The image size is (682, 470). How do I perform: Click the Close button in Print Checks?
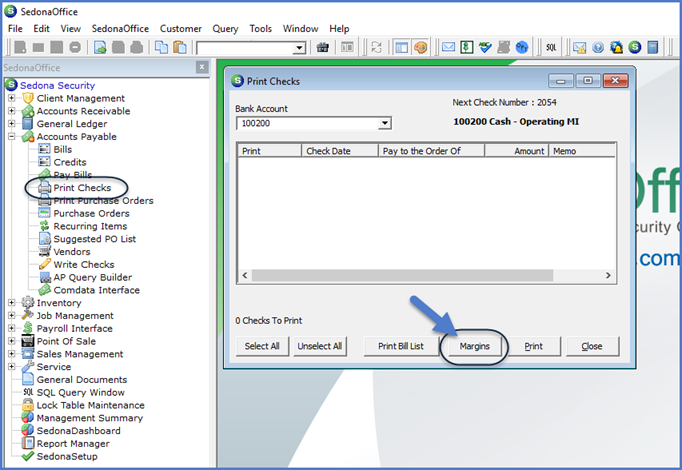pos(592,347)
